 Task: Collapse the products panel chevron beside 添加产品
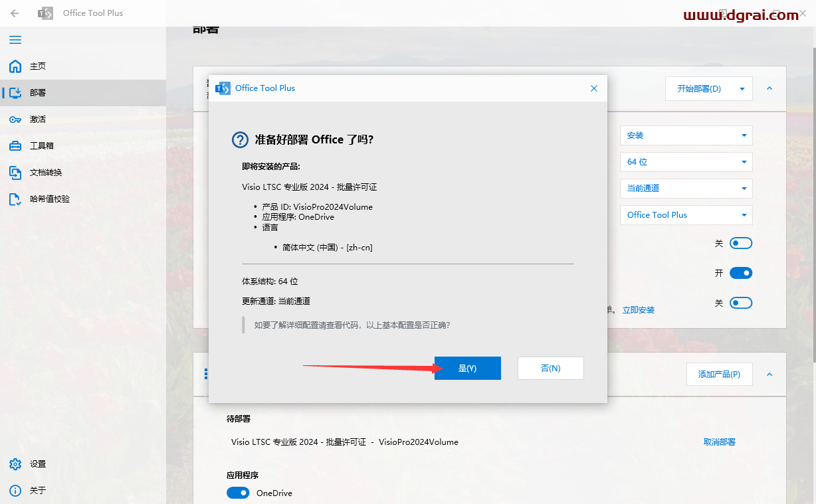[769, 375]
